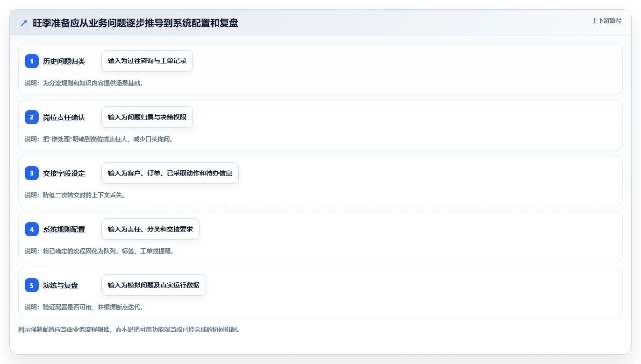This screenshot has width=641, height=364.
Task: Click step number 5 badge for 演练与复盘
Action: coord(32,285)
